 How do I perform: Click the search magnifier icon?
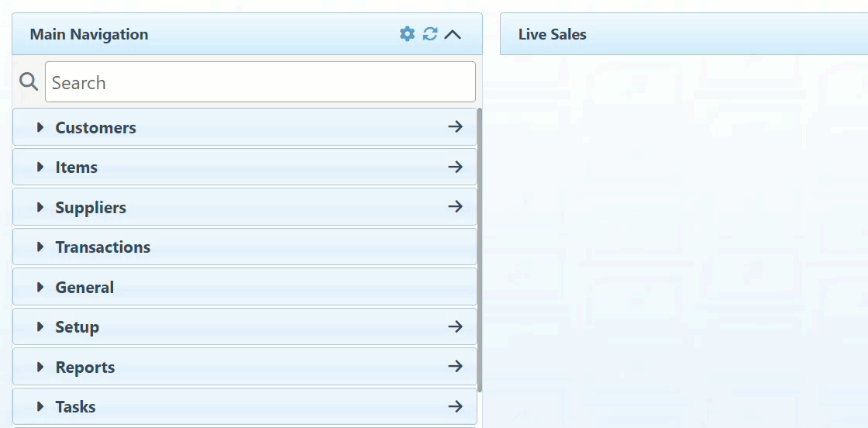(29, 81)
